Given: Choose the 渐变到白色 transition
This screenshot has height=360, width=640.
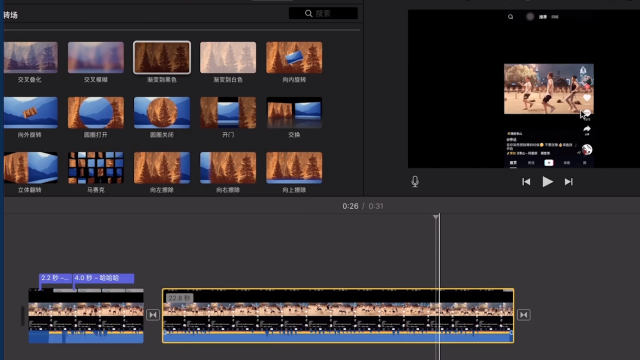Looking at the screenshot, I should coord(228,58).
